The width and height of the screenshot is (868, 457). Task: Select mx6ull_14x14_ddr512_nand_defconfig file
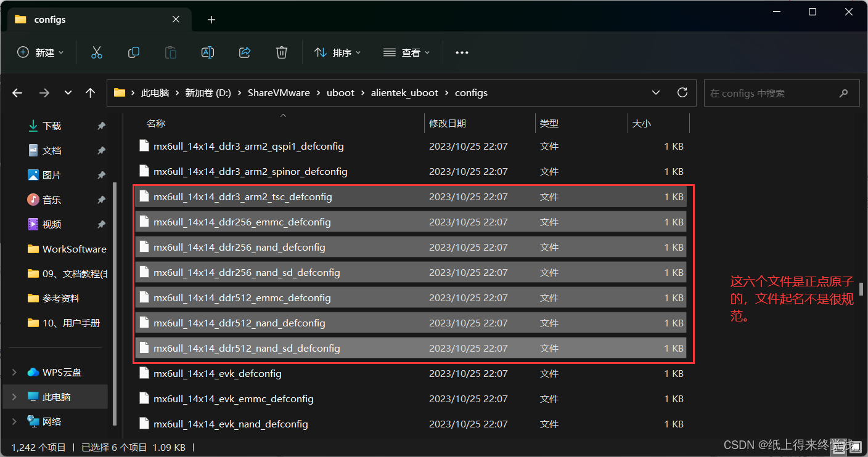click(x=411, y=323)
